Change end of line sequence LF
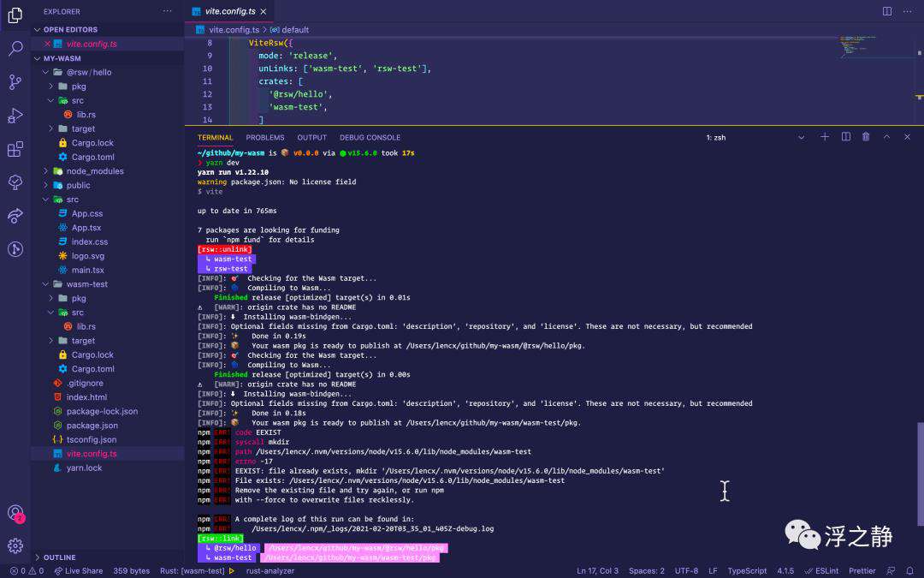Viewport: 924px width, 578px height. [713, 571]
